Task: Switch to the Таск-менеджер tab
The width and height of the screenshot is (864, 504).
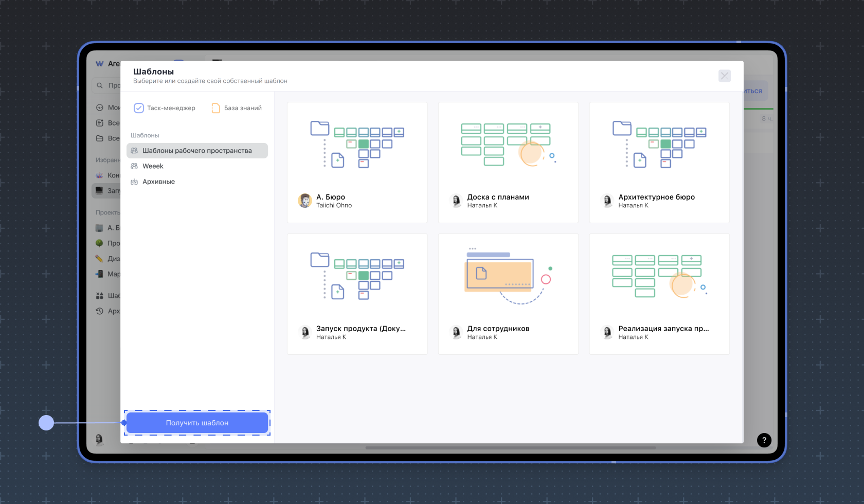Action: click(165, 108)
